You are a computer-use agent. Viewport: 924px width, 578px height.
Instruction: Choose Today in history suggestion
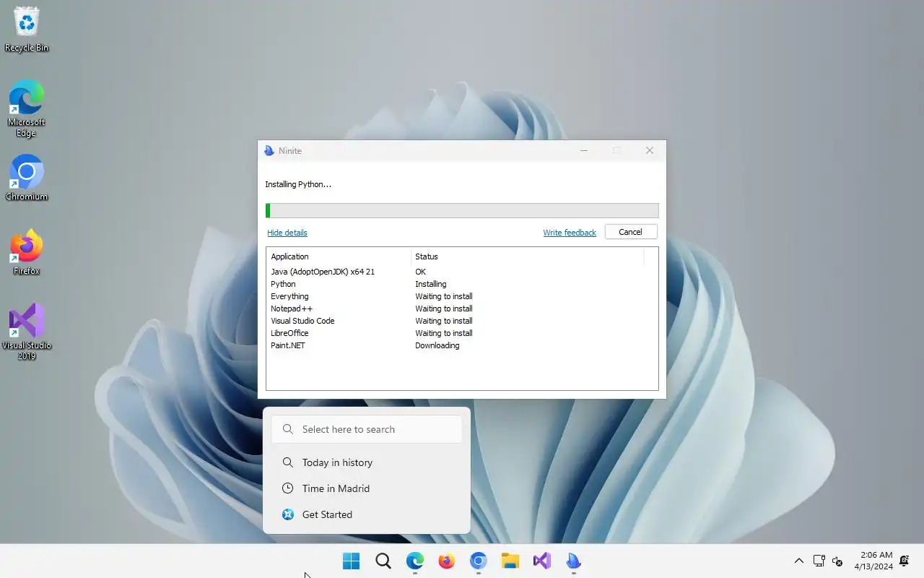tap(367, 462)
